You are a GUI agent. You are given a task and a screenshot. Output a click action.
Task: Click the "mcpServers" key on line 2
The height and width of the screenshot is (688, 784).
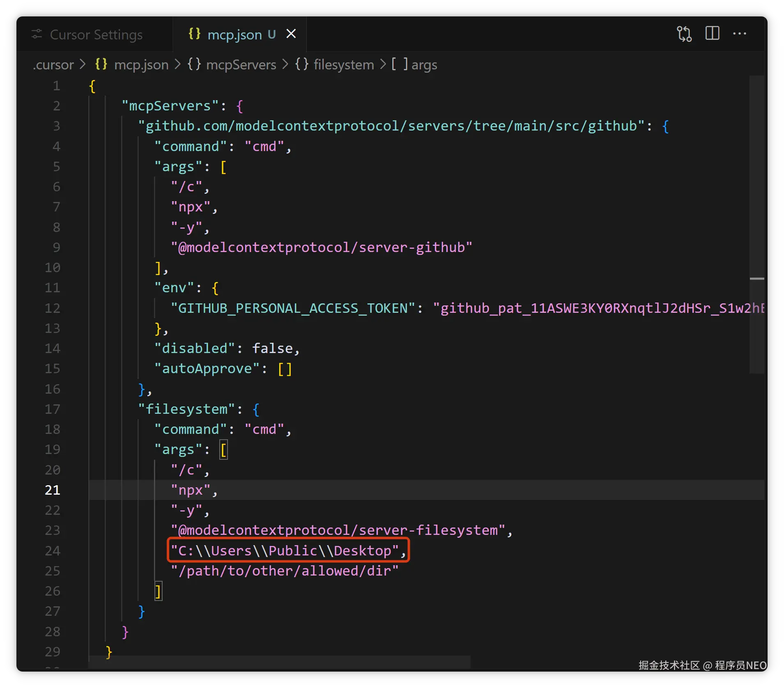(170, 106)
